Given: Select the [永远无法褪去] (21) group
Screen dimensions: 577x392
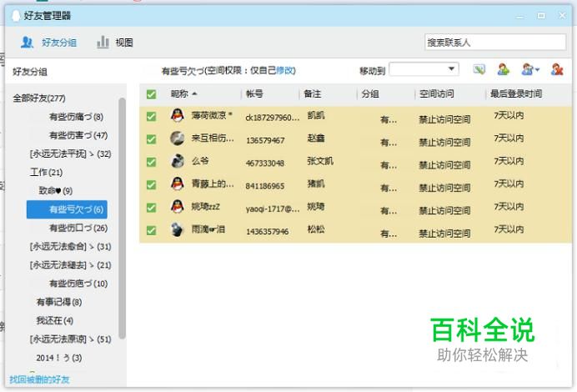Looking at the screenshot, I should 70,265.
